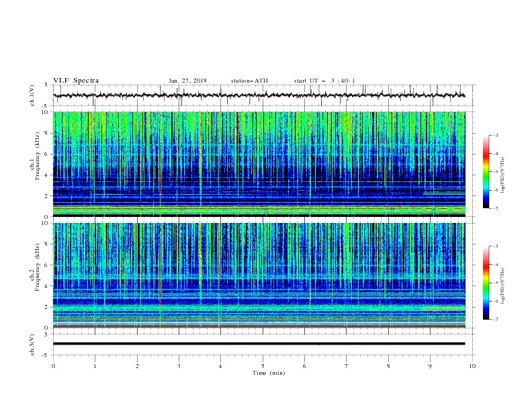Click the "station=ATH" header label
532x411 pixels.
(x=249, y=81)
